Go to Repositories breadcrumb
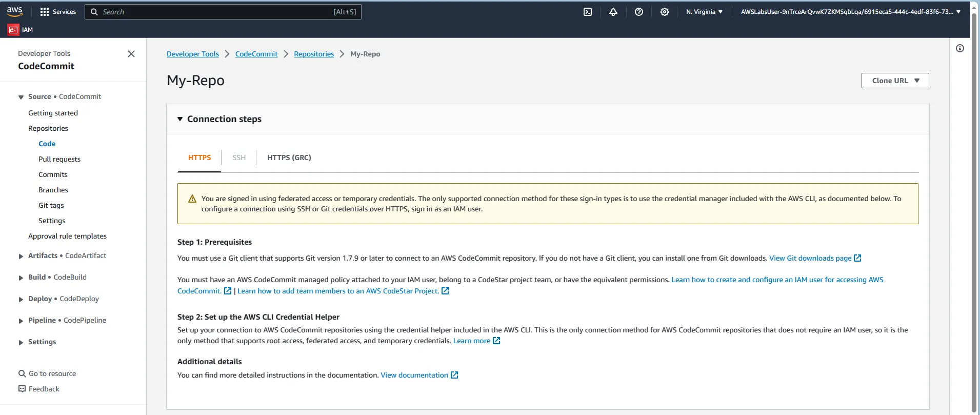Screen dimensions: 980x415 click(314, 54)
